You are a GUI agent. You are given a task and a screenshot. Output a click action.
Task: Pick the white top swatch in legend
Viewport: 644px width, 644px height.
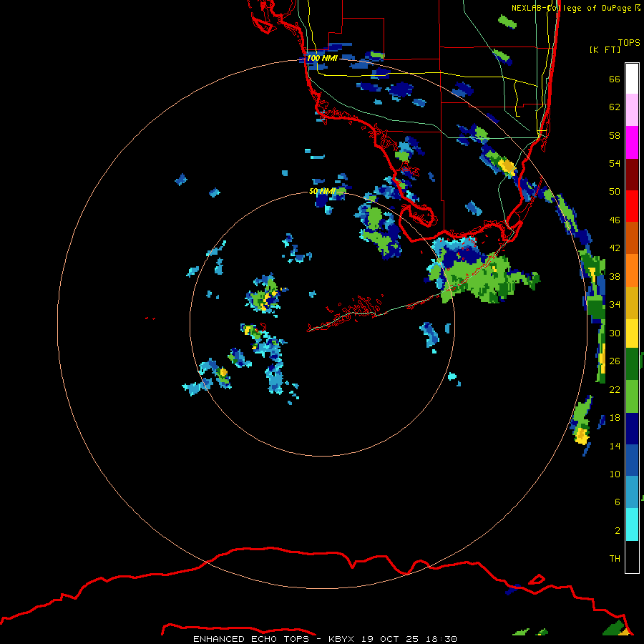click(x=632, y=79)
